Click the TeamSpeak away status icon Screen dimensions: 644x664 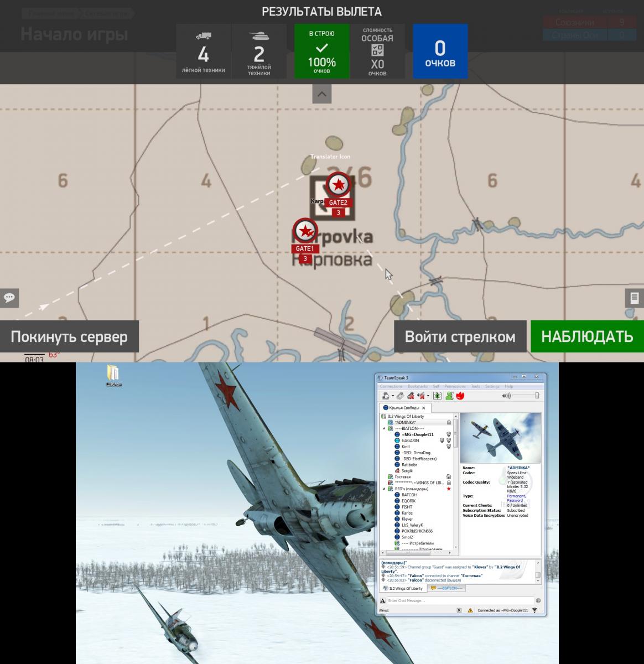tap(386, 396)
